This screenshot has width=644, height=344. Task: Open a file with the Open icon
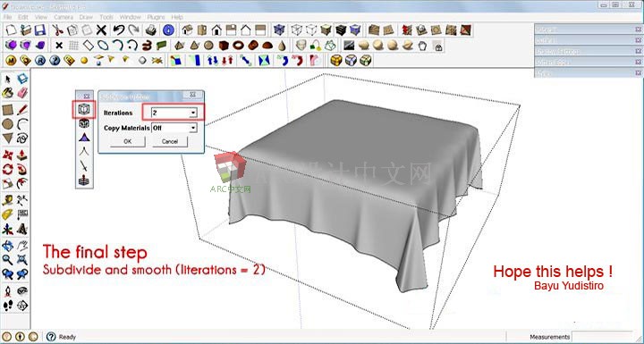click(x=25, y=30)
